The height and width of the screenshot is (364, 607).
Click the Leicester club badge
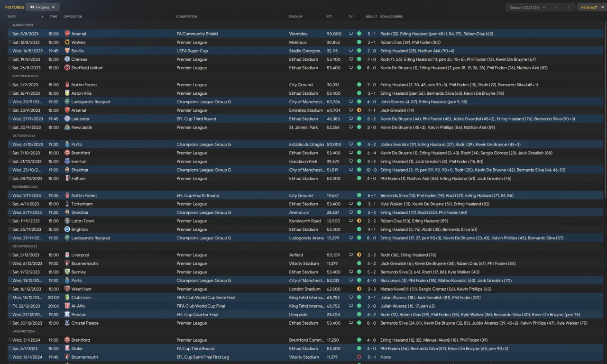click(x=67, y=119)
